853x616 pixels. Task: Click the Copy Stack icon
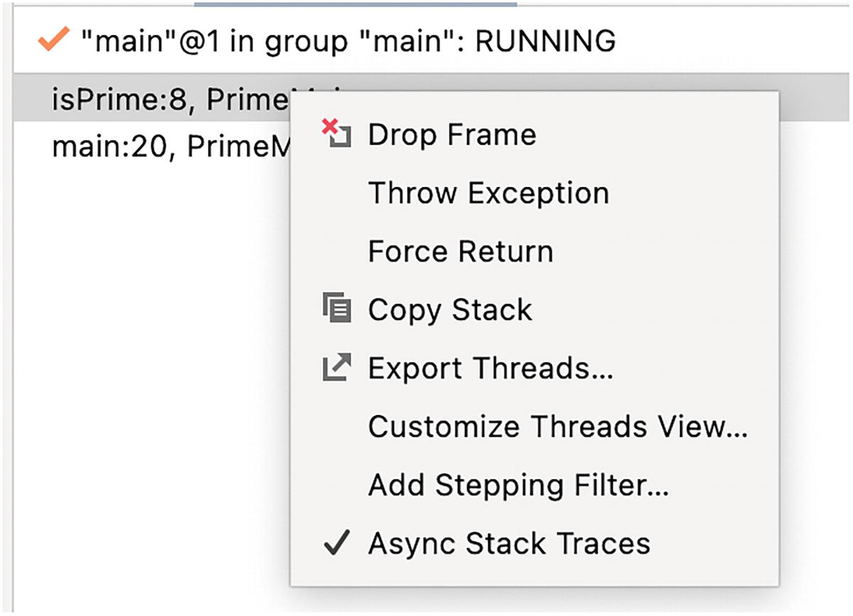[x=336, y=309]
